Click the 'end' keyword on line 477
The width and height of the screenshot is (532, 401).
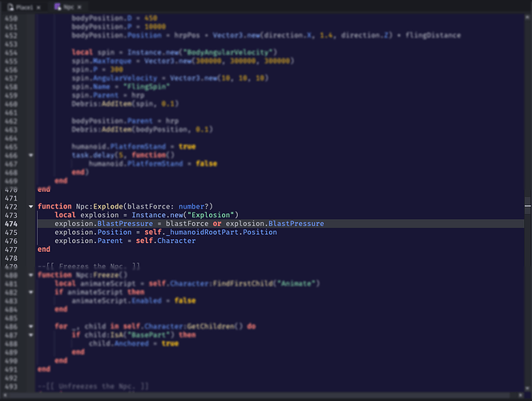click(x=44, y=249)
